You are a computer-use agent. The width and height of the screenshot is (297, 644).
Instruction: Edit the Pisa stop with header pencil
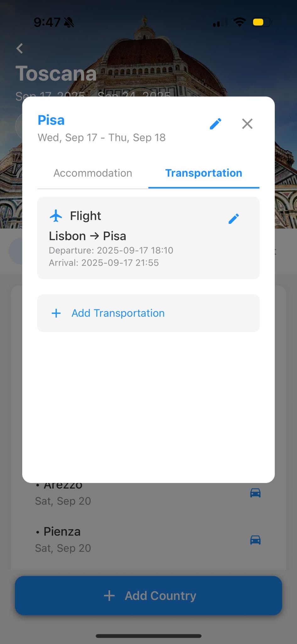(x=216, y=124)
